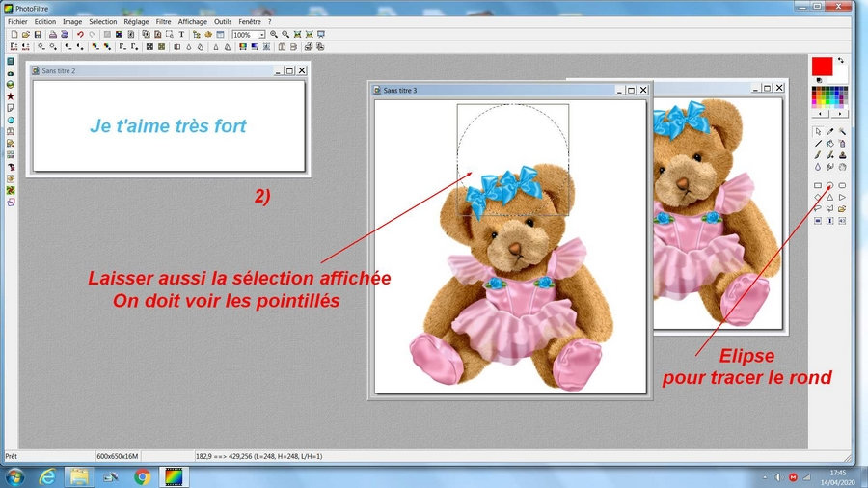
Task: Choose the Paintbrush tool
Action: tap(818, 155)
